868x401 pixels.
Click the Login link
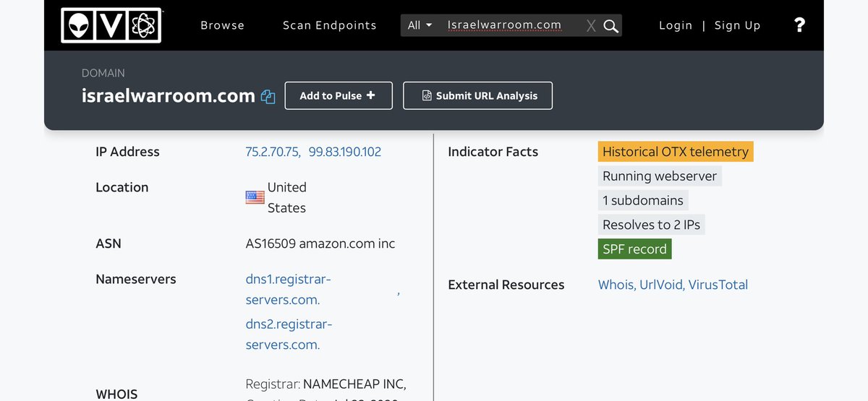pyautogui.click(x=676, y=25)
